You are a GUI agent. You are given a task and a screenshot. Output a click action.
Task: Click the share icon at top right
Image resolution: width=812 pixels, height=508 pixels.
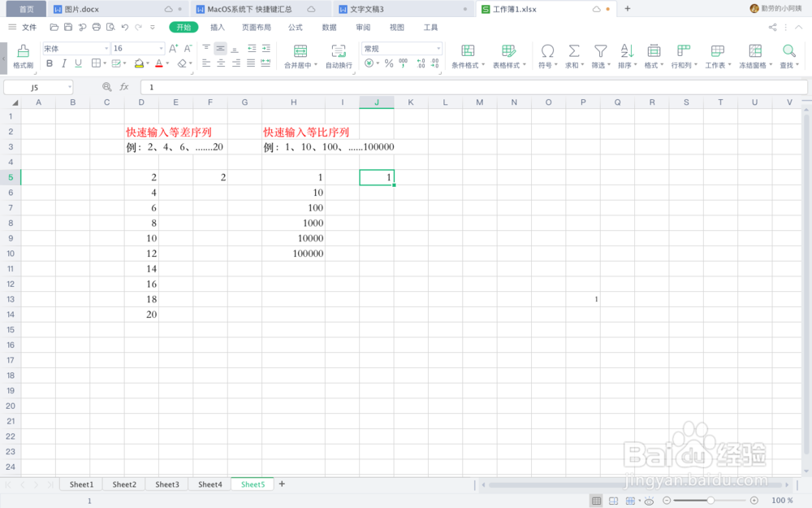772,28
